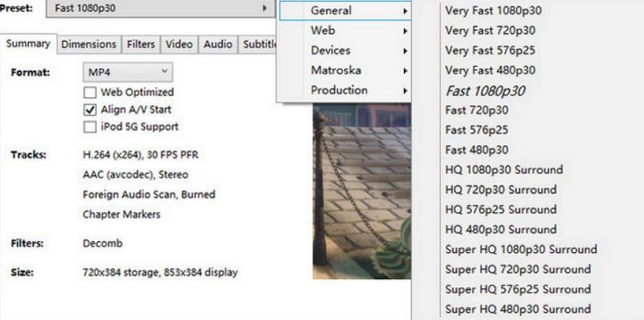This screenshot has height=320, width=644.
Task: Select the Very Fast 1080p30 preset
Action: [x=493, y=10]
